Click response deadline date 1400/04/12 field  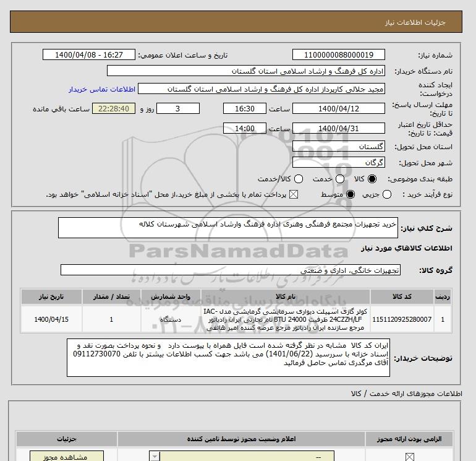(339, 108)
